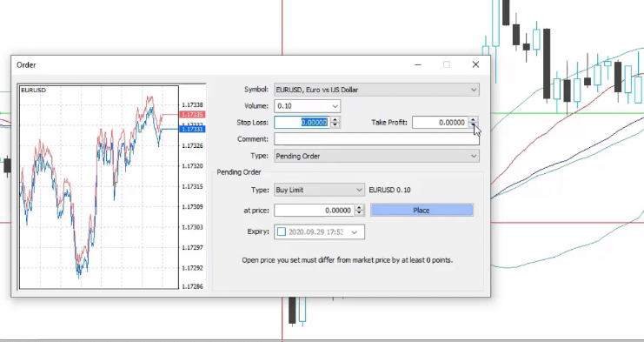
Task: Decrease Take Profit with the down arrow
Action: click(x=473, y=125)
